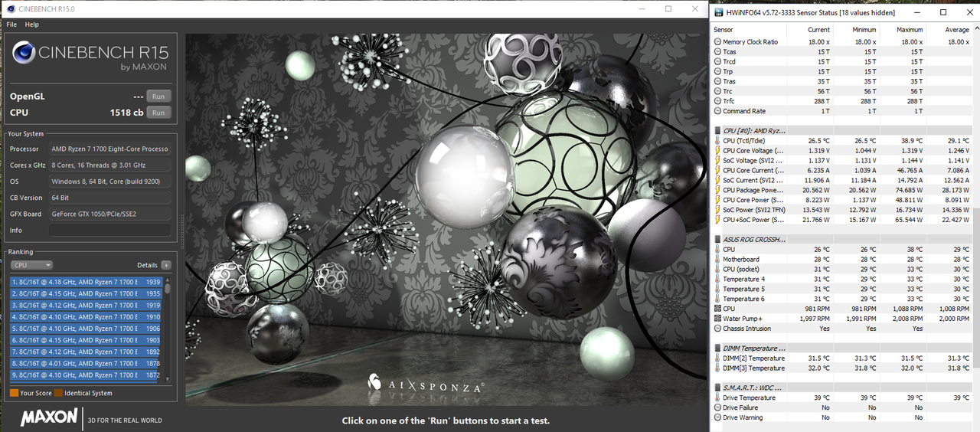The width and height of the screenshot is (980, 432).
Task: Select the SoC Power (SVI2 TFN) row label
Action: pos(754,210)
